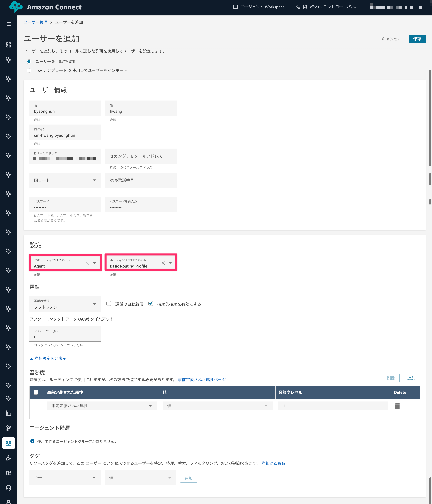
Task: Clear the Basic Routing Profile selection
Action: tap(163, 263)
